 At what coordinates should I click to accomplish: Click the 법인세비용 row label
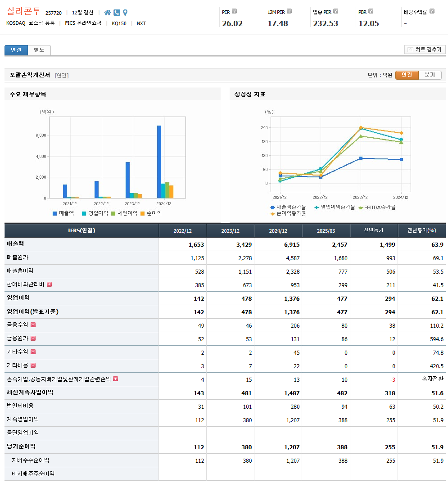pos(20,406)
